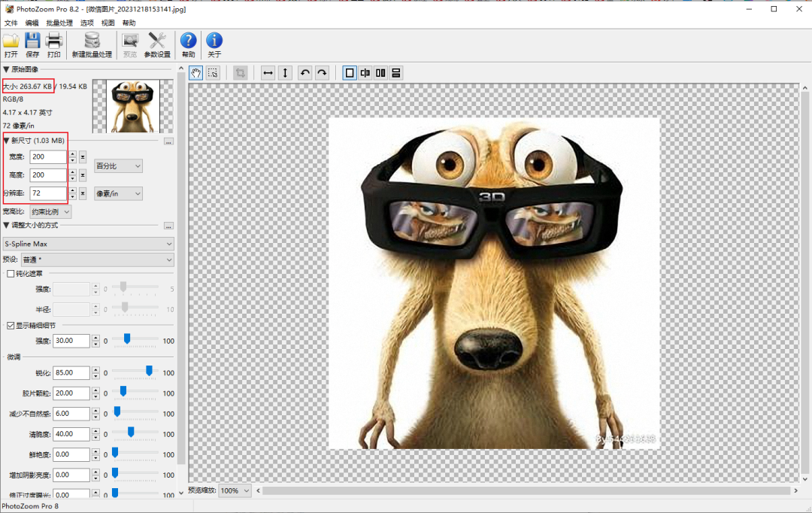Click the 宽度 input field
This screenshot has width=812, height=513.
(x=48, y=156)
